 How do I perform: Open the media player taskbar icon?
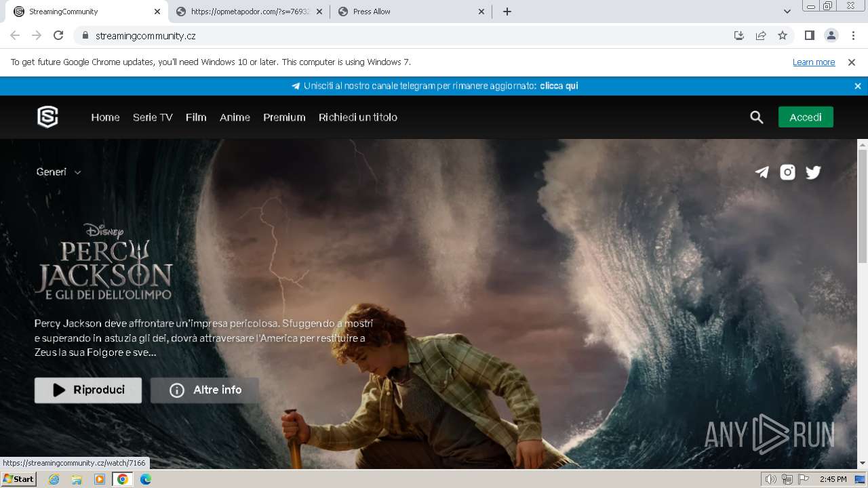100,479
